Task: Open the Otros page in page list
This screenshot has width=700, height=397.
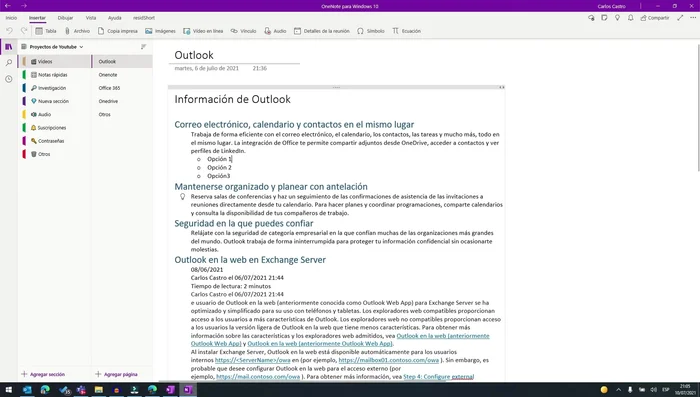Action: click(x=122, y=114)
